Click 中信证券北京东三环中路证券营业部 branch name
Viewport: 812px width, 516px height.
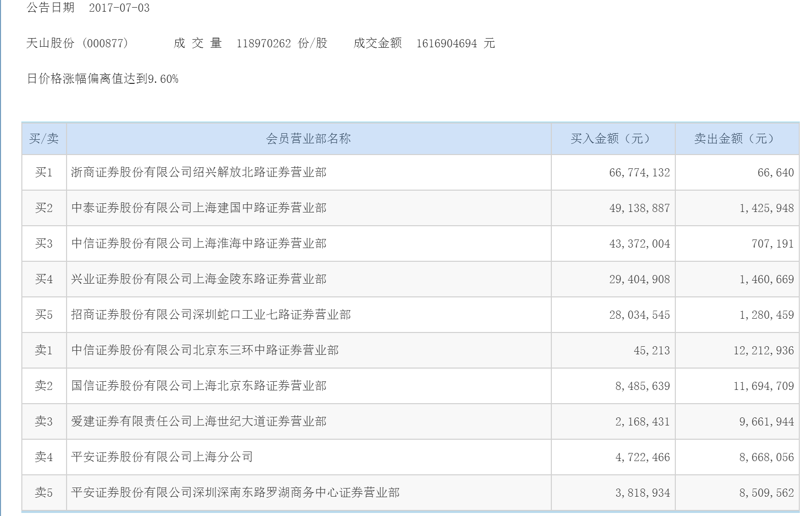tap(205, 350)
